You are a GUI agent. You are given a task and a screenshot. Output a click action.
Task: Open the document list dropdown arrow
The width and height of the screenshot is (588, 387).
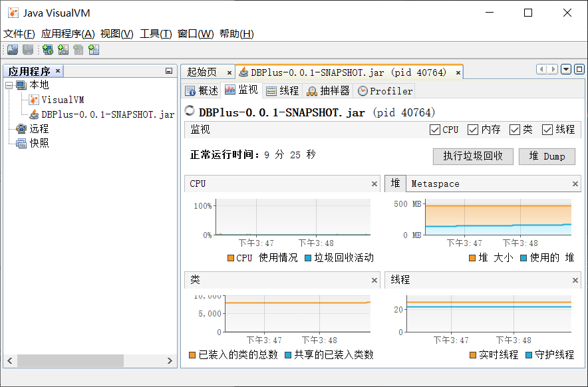566,69
